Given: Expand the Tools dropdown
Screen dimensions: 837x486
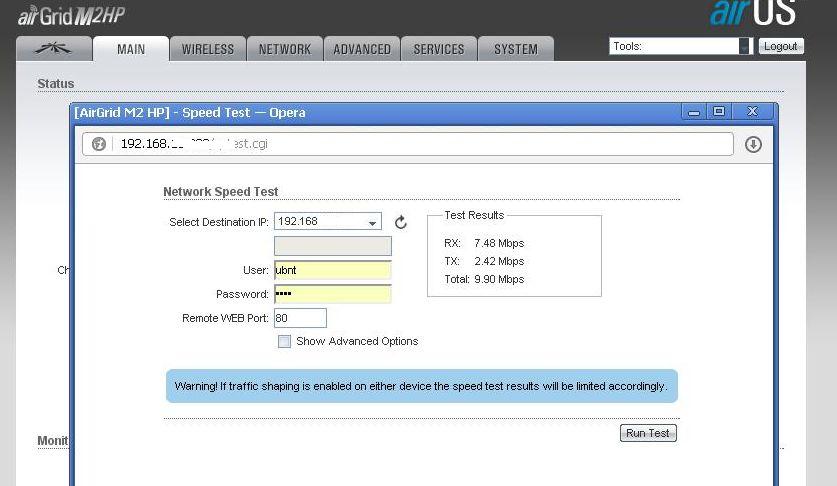Looking at the screenshot, I should (x=681, y=46).
